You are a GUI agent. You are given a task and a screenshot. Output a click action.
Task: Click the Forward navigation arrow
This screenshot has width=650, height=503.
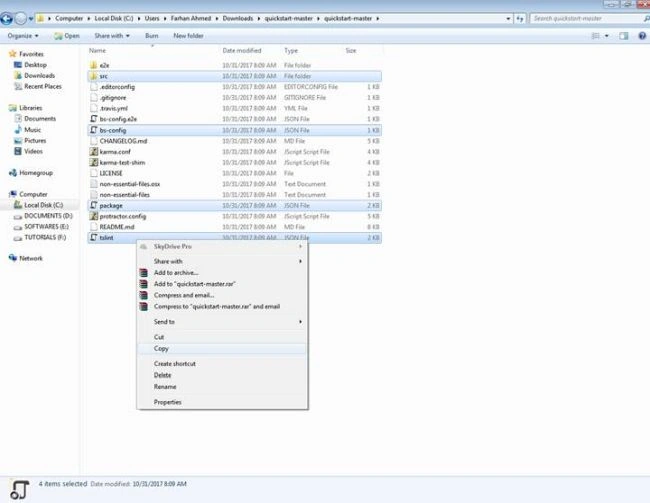tap(21, 19)
